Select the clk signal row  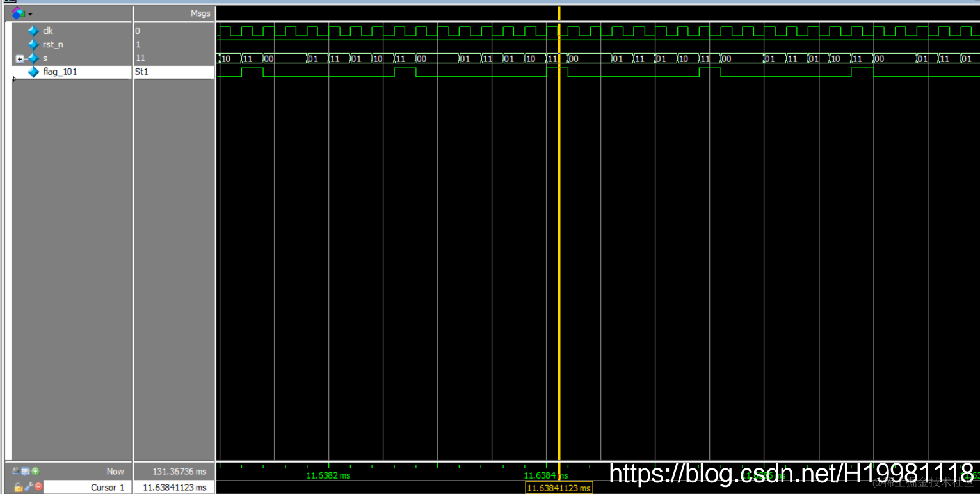pyautogui.click(x=72, y=31)
